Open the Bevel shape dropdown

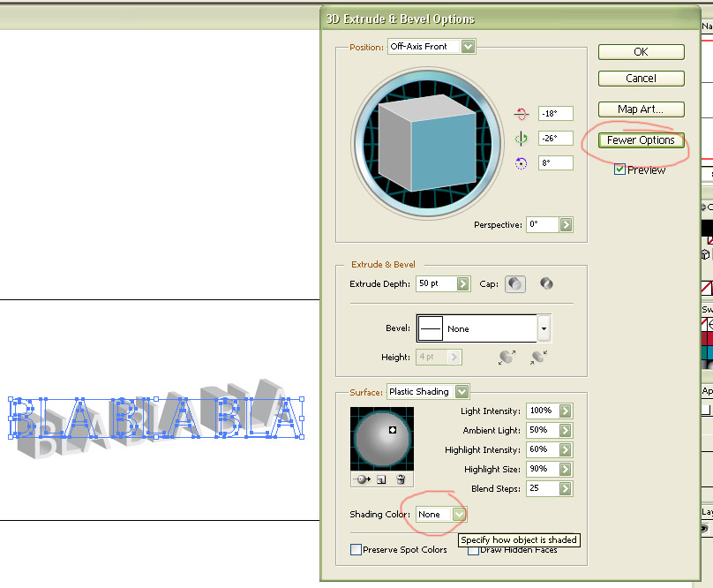click(544, 328)
